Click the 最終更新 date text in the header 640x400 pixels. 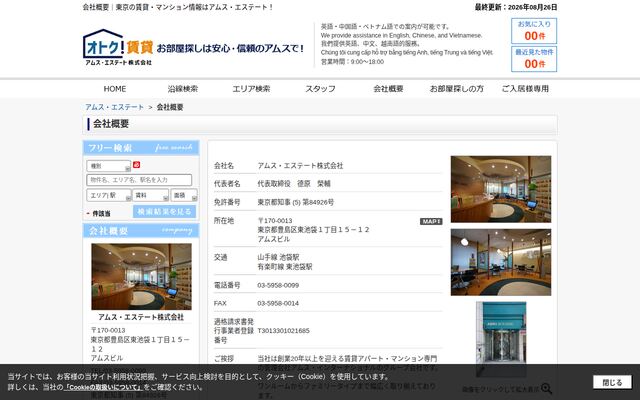(516, 7)
